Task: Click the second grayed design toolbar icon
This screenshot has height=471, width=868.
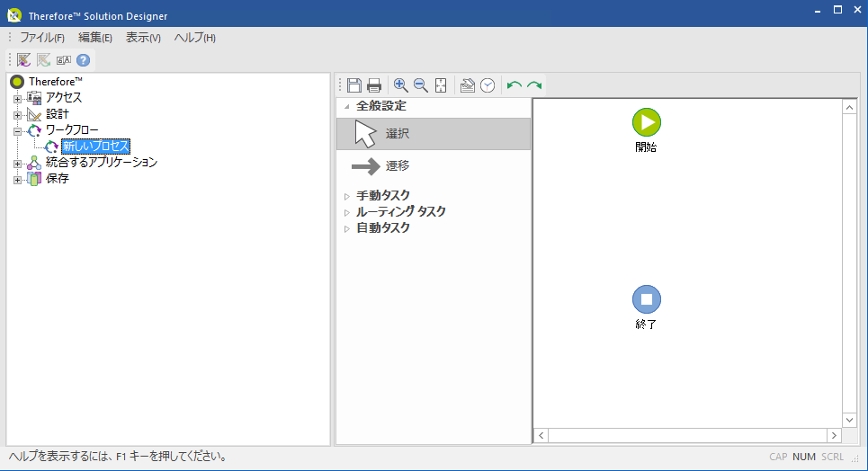Action: 43,60
